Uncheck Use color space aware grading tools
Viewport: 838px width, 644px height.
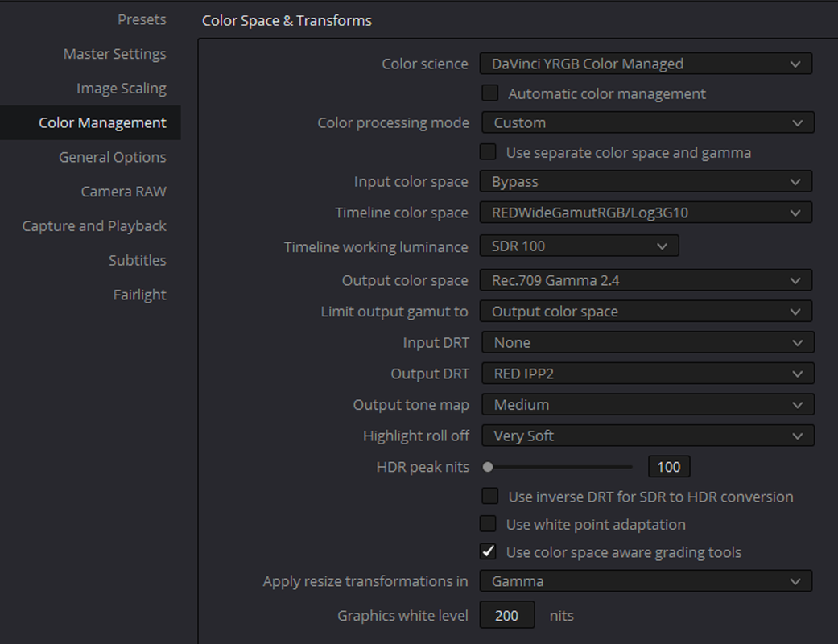(x=487, y=551)
